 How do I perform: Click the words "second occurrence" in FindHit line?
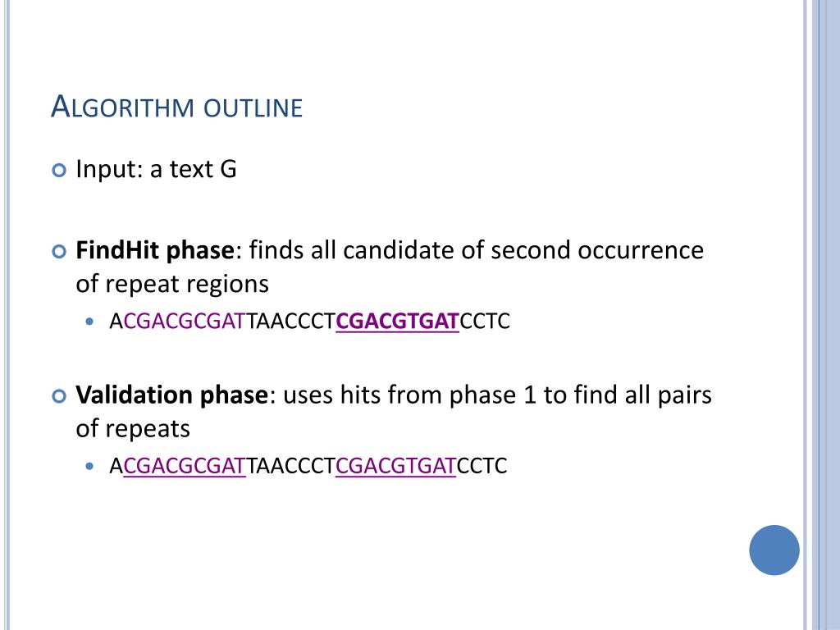[597, 250]
